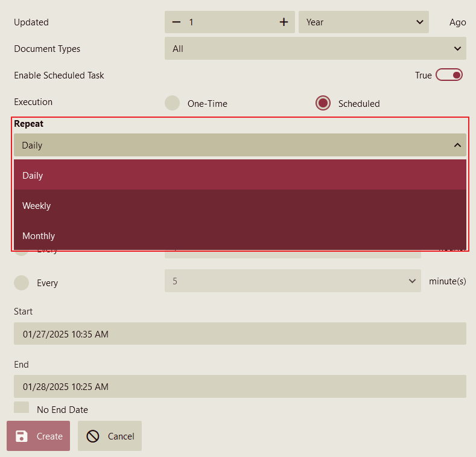Click the floppy disk save icon
This screenshot has width=476, height=457.
(22, 436)
